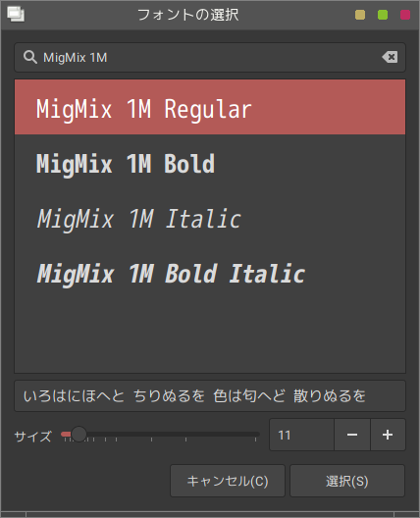Click the いろはにほへと preview text field
The width and height of the screenshot is (420, 518).
[x=209, y=395]
